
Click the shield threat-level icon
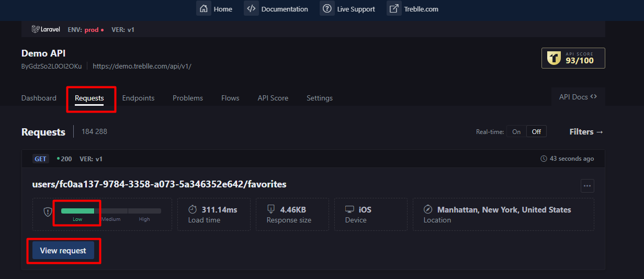pyautogui.click(x=48, y=212)
